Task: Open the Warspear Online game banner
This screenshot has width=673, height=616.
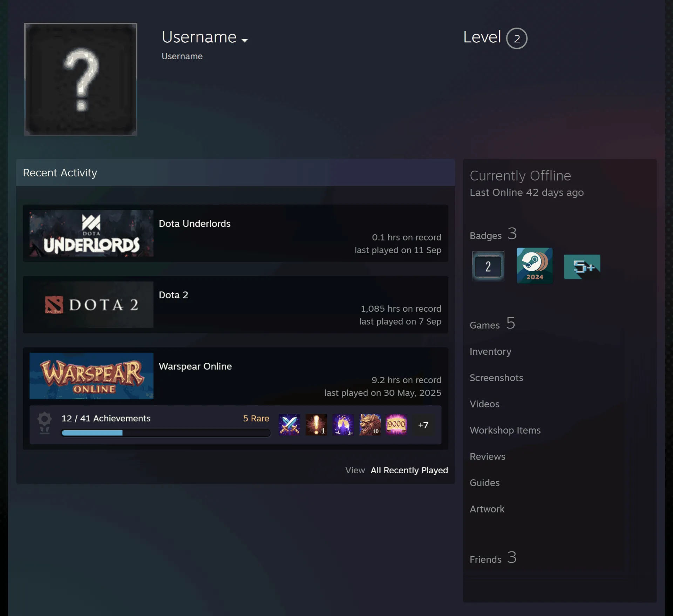Action: [x=91, y=376]
